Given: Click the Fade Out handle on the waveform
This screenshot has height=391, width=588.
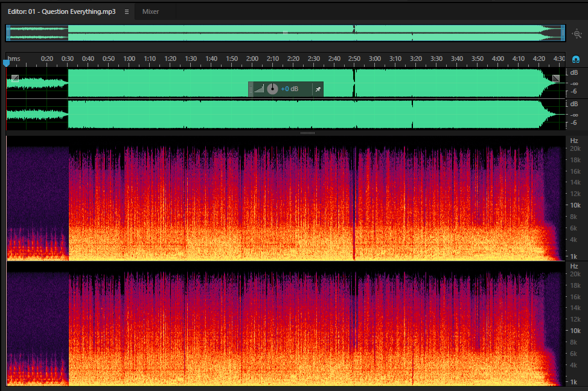Looking at the screenshot, I should 556,78.
